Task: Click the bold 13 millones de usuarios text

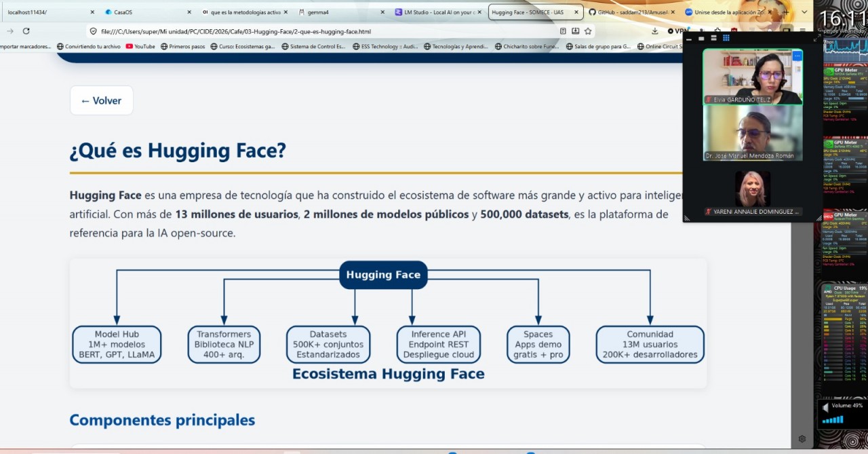Action: (237, 214)
